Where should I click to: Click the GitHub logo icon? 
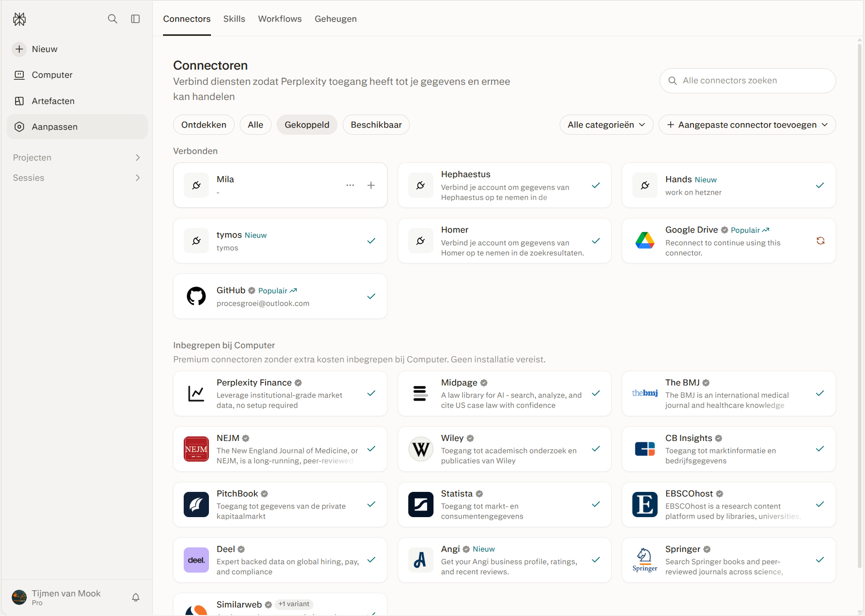tap(196, 296)
